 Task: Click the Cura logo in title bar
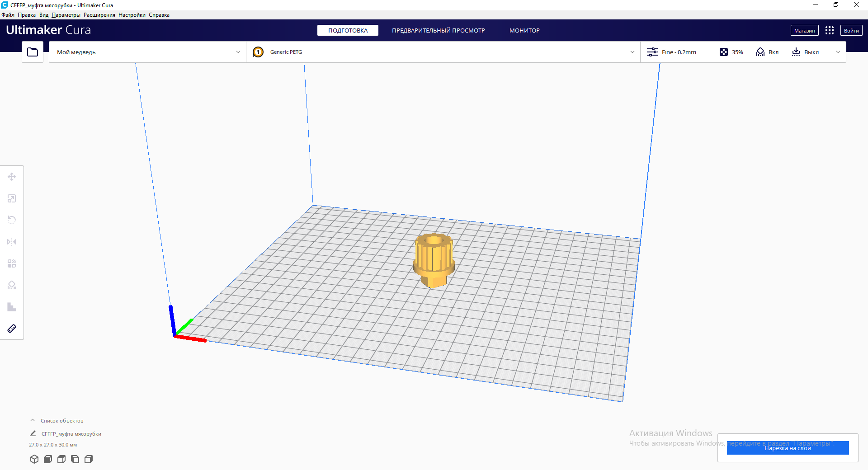5,5
